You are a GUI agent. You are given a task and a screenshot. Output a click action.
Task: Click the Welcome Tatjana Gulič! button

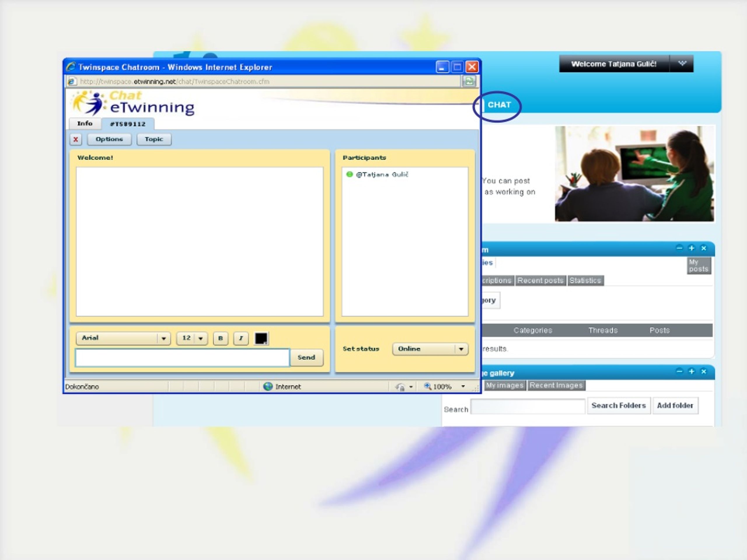(614, 64)
